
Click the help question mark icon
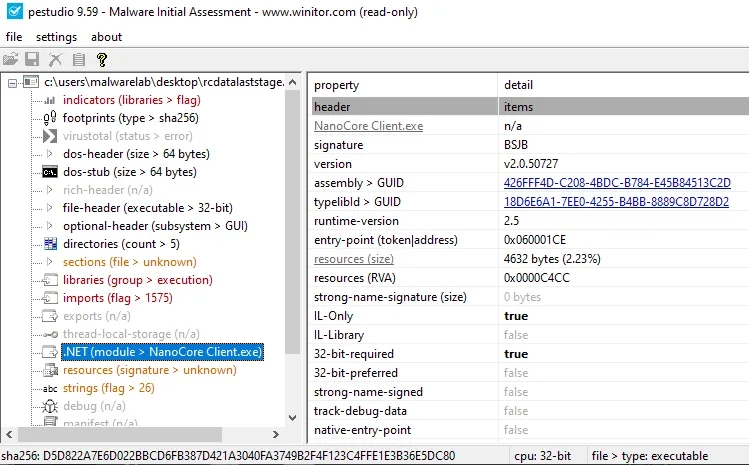point(101,60)
